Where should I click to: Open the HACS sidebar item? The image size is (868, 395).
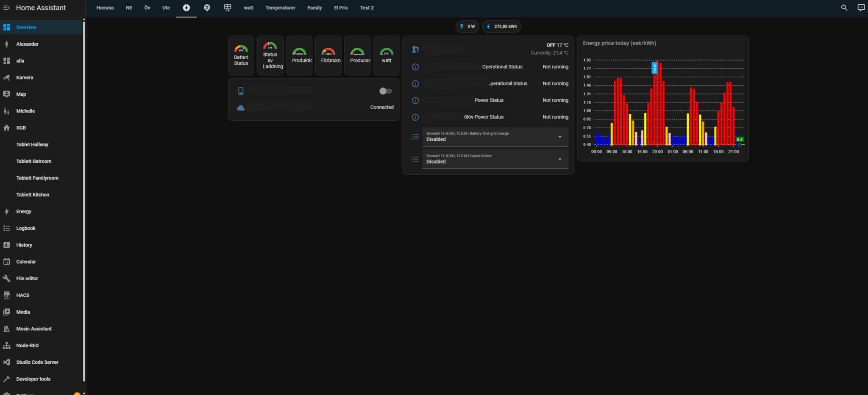23,295
